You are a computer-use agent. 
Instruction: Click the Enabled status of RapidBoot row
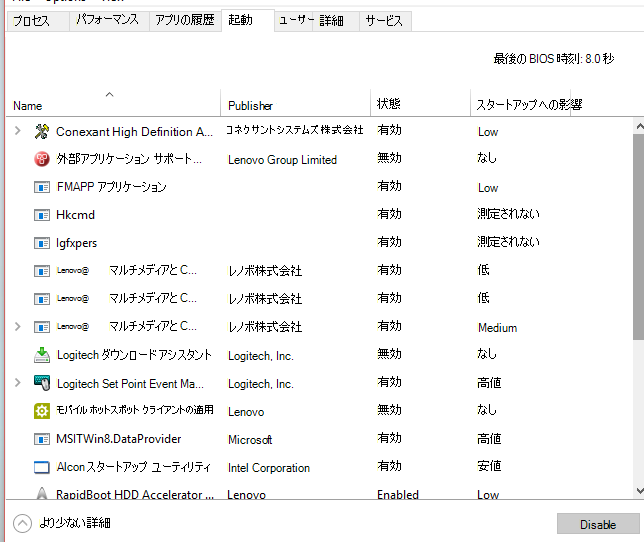398,494
